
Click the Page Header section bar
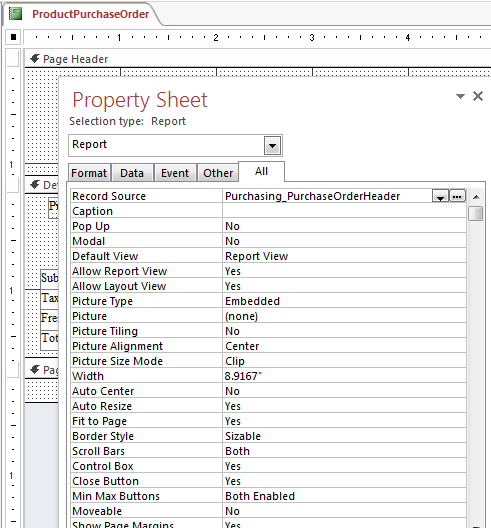[258, 59]
